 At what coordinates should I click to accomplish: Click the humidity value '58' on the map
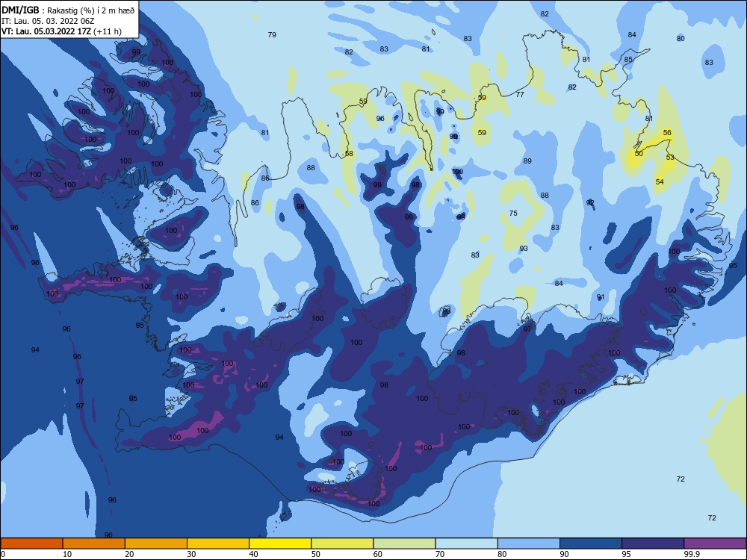click(x=349, y=154)
